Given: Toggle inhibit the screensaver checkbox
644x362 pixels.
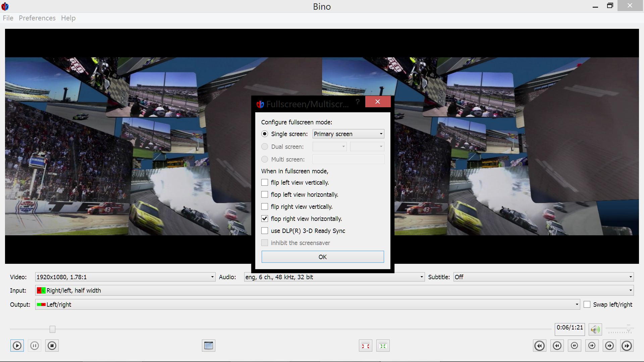Looking at the screenshot, I should pyautogui.click(x=265, y=243).
